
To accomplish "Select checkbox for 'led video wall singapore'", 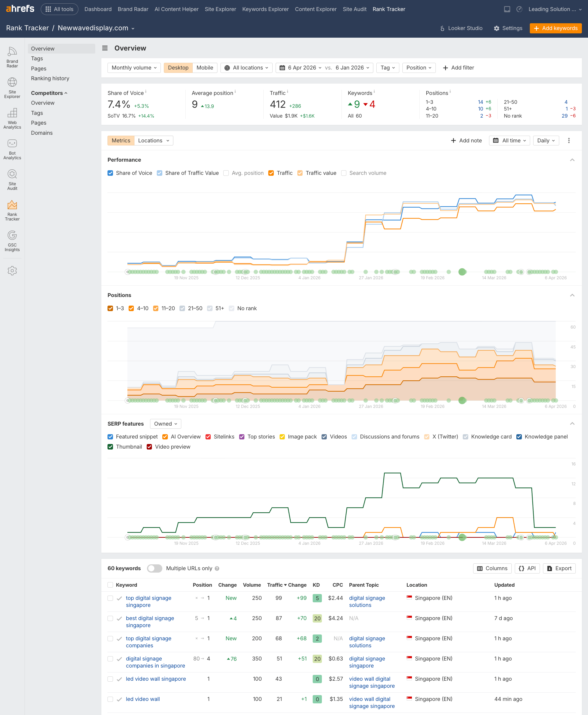I will tap(110, 679).
